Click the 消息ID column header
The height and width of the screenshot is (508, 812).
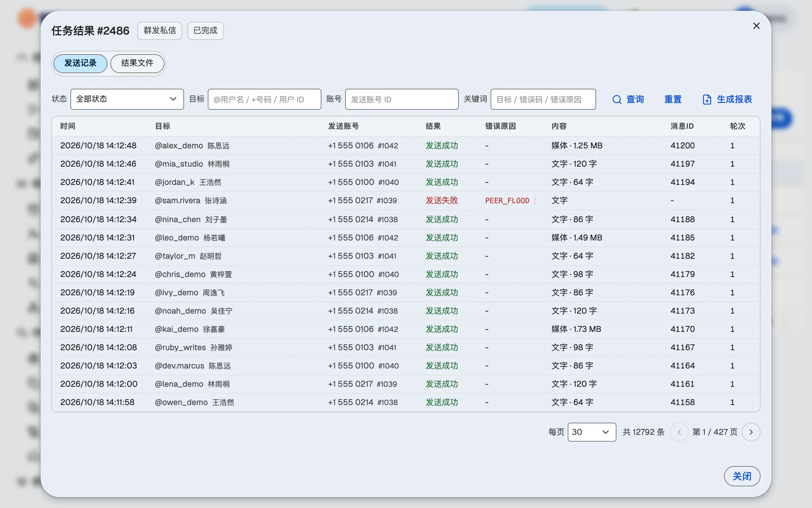682,126
